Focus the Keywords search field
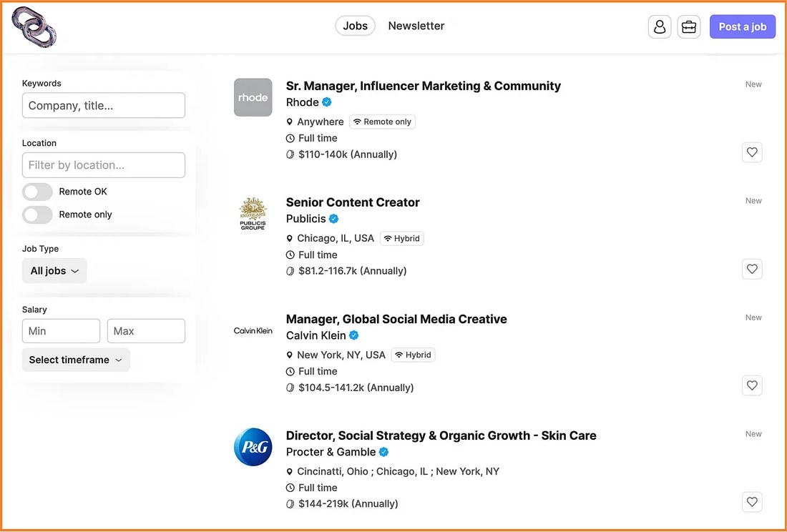The height and width of the screenshot is (532, 787). pyautogui.click(x=104, y=105)
